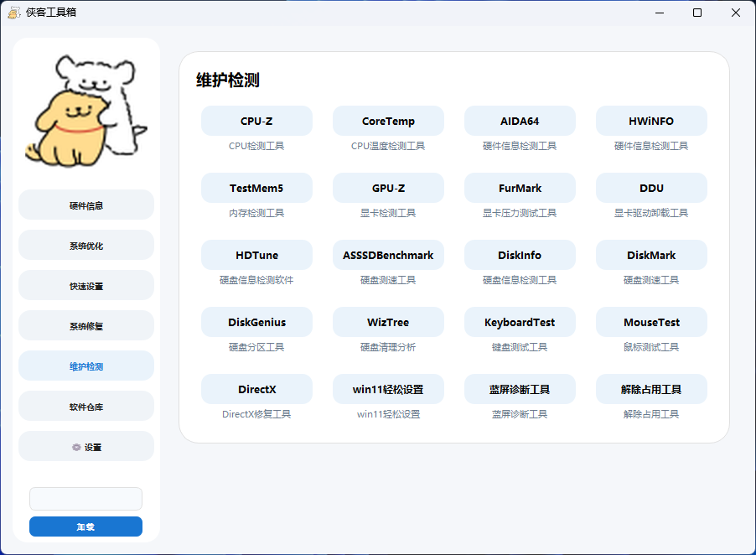Launch the DDU driver uninstaller

[651, 188]
